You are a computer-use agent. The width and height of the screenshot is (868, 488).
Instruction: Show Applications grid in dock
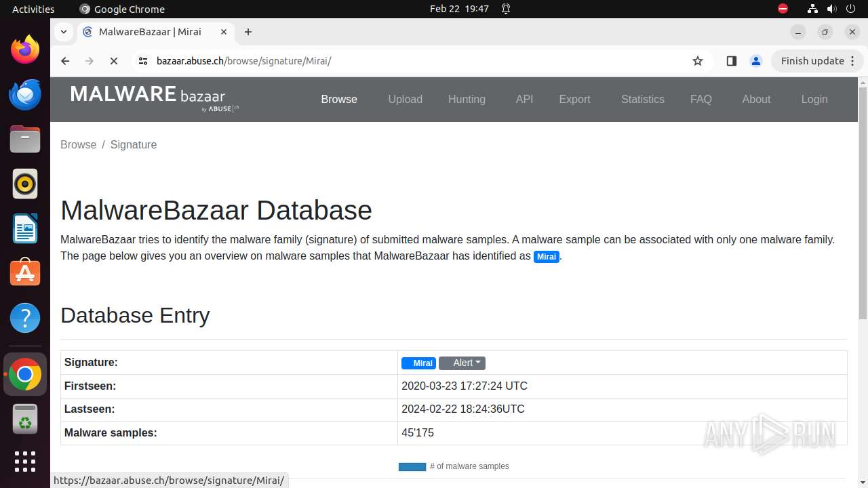pyautogui.click(x=25, y=462)
